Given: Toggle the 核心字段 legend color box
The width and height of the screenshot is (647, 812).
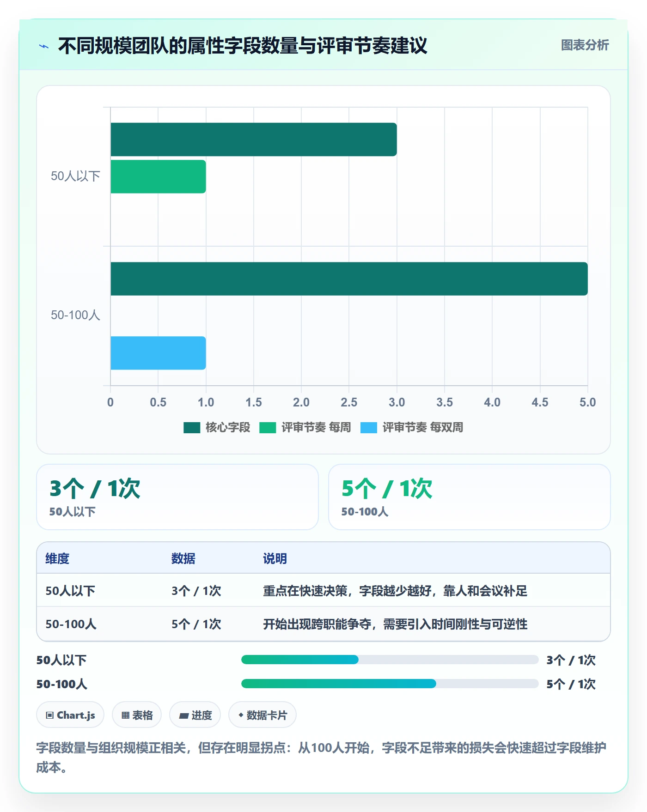Looking at the screenshot, I should 192,428.
